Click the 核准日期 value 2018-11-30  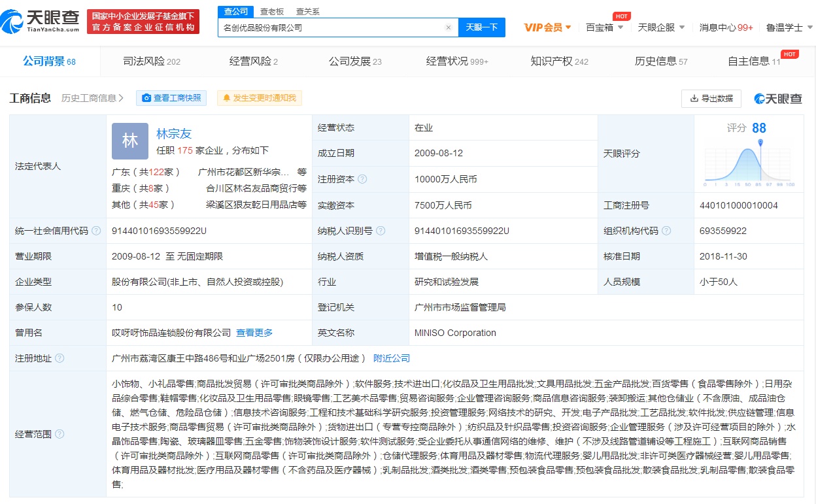(724, 256)
